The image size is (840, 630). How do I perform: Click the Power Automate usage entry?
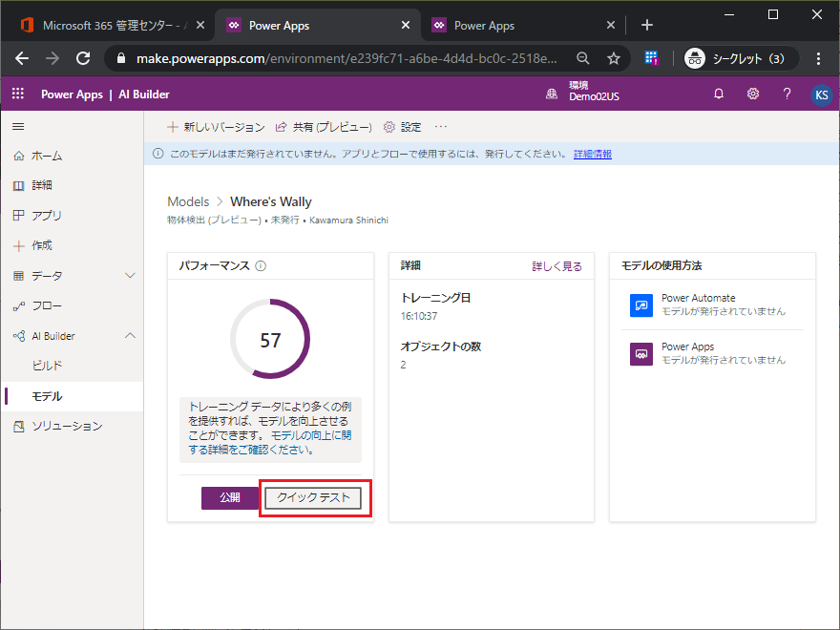712,304
